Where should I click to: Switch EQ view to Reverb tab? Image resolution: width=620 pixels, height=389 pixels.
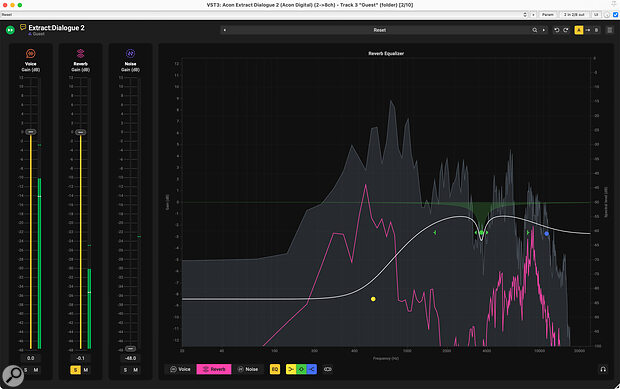tap(214, 369)
